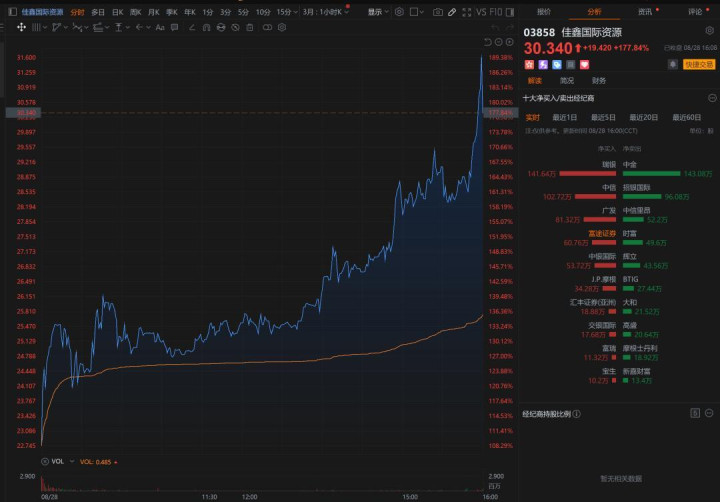Toggle the right side panel layout icon
This screenshot has height=502, width=720.
tap(508, 12)
